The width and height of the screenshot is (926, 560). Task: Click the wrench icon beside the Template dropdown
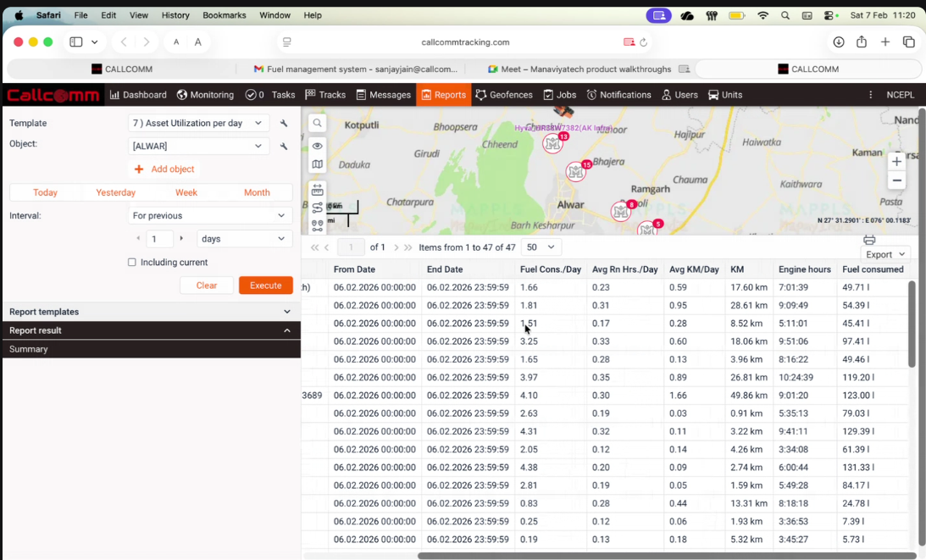click(284, 123)
